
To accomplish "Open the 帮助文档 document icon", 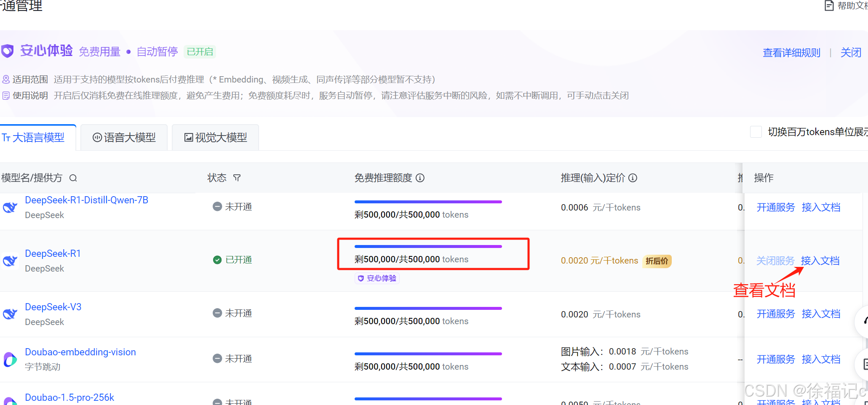I will [x=829, y=5].
